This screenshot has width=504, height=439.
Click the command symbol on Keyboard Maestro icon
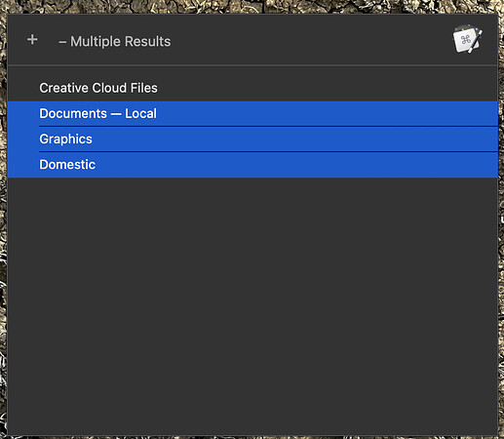(x=465, y=40)
